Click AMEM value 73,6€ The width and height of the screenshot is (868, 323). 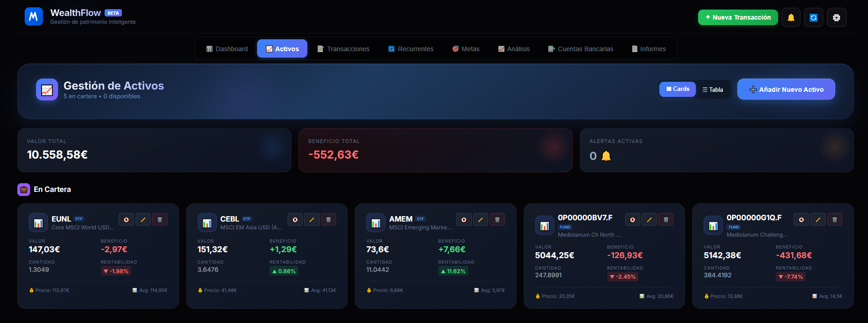[x=378, y=249]
